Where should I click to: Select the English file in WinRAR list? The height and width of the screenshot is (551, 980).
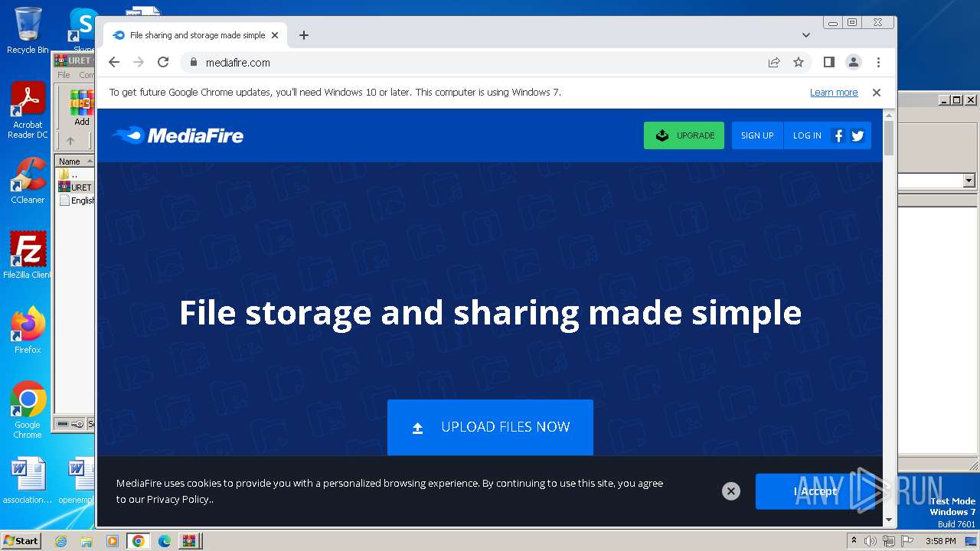76,201
